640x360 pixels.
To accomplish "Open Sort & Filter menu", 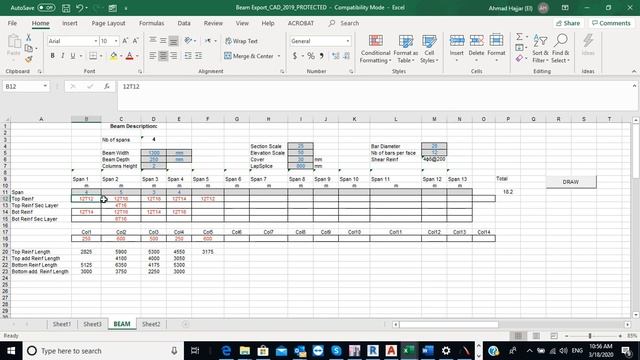I will [540, 48].
